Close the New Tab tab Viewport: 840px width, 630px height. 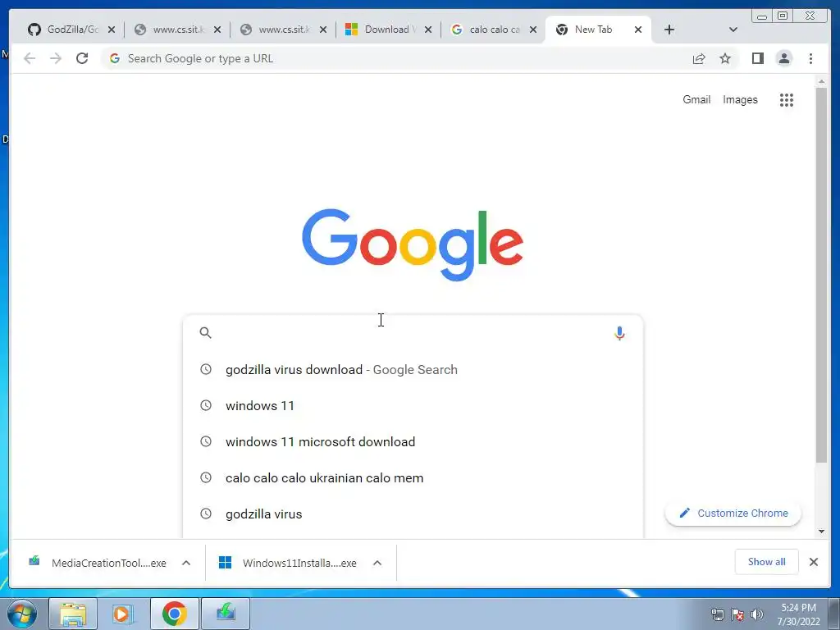point(638,30)
